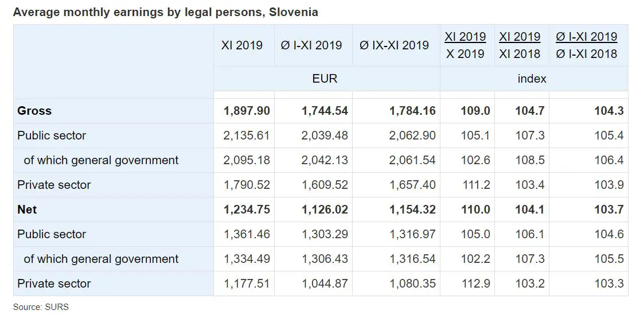This screenshot has width=644, height=318.
Task: Select the 'Net' row label
Action: point(27,210)
